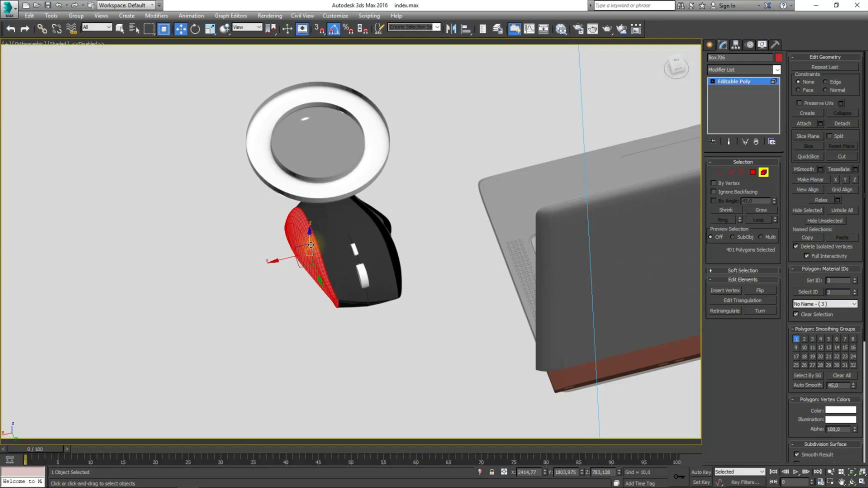868x488 pixels.
Task: Click the red object color swatch
Action: click(778, 57)
